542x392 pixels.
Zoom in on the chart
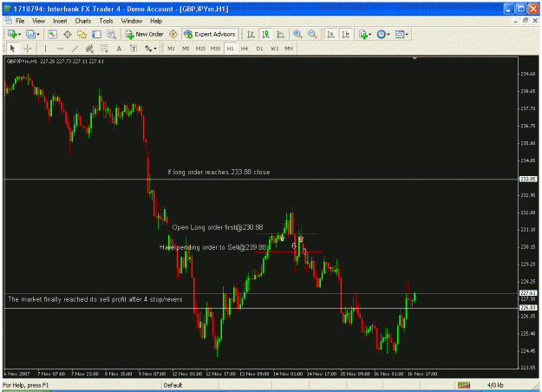[x=297, y=34]
